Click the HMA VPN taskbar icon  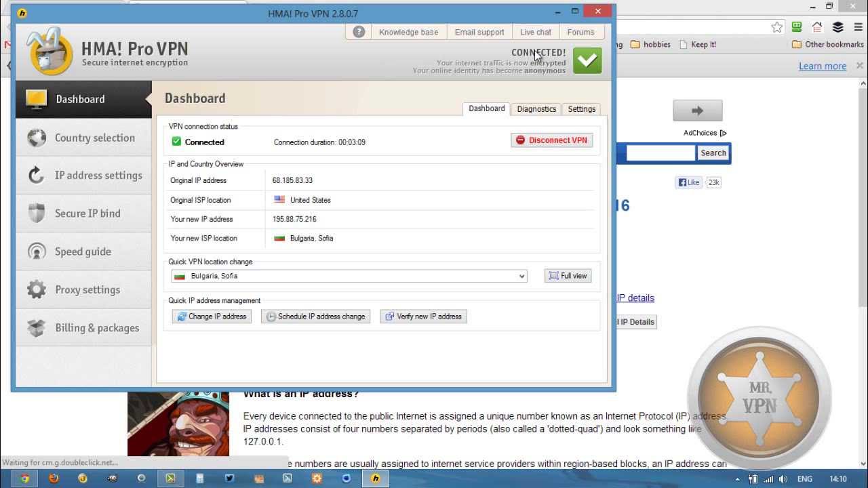point(375,479)
